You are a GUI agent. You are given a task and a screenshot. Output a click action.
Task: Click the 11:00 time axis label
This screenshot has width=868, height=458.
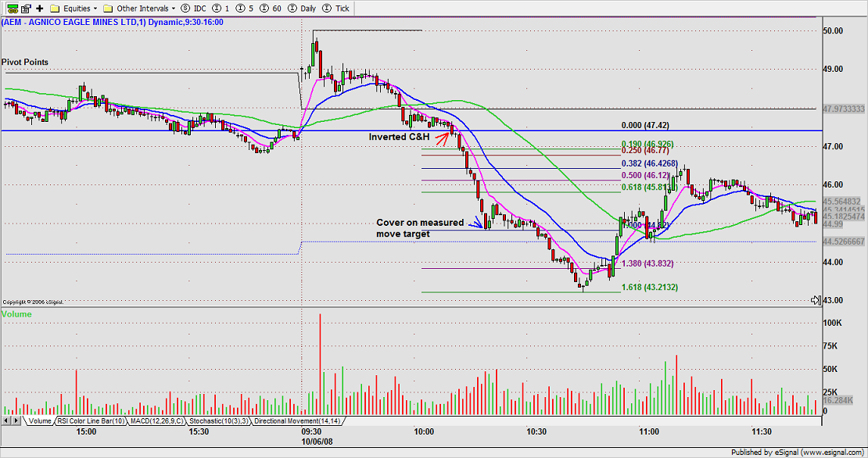click(x=649, y=431)
